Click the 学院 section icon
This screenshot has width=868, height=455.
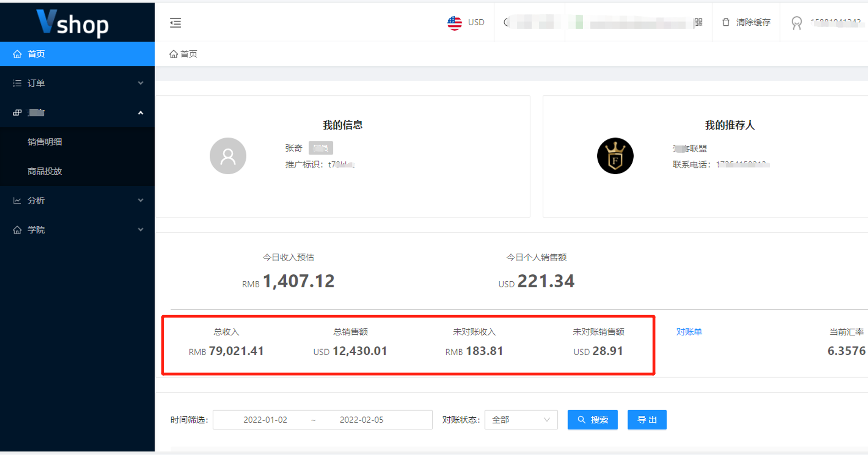[x=17, y=230]
